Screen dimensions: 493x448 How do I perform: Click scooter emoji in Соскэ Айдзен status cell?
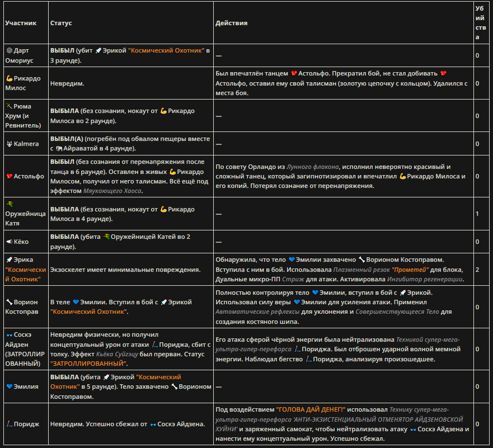coord(154,345)
